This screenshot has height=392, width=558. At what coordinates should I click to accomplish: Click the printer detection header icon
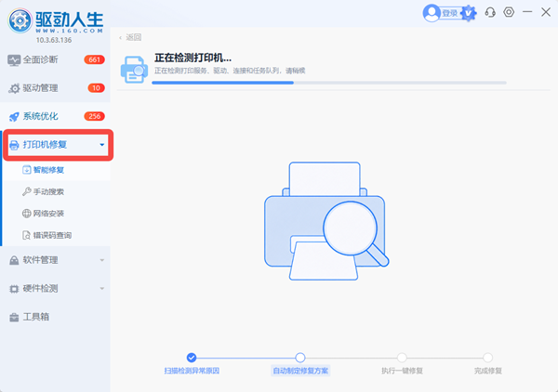point(134,70)
